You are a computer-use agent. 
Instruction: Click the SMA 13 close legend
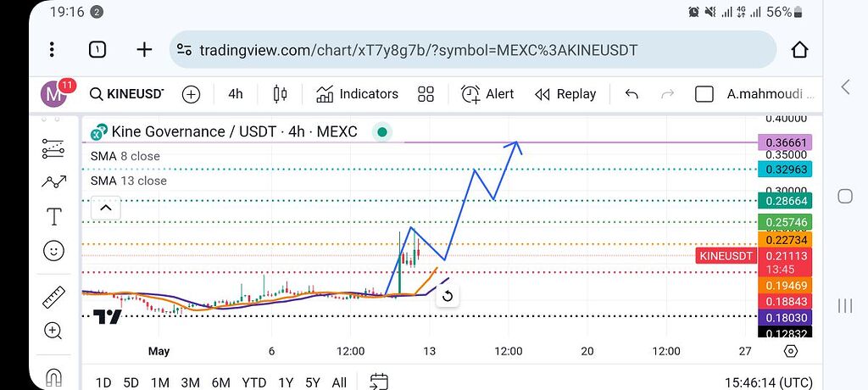(x=129, y=181)
